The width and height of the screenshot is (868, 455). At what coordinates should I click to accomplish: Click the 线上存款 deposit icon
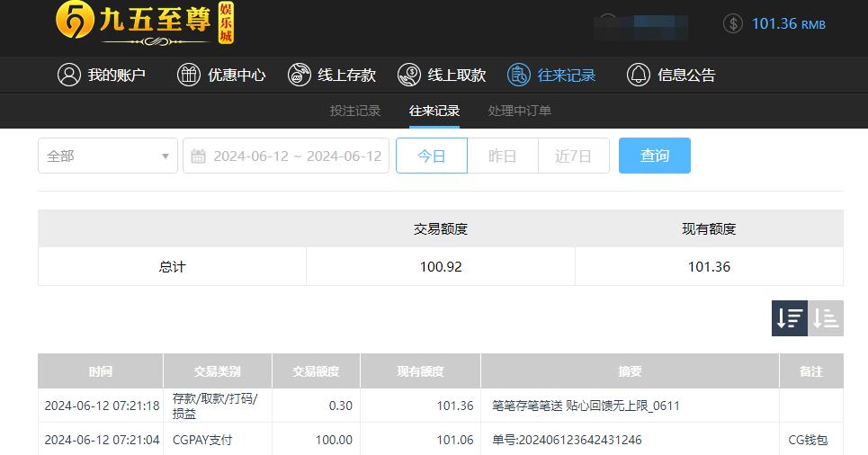tap(300, 75)
